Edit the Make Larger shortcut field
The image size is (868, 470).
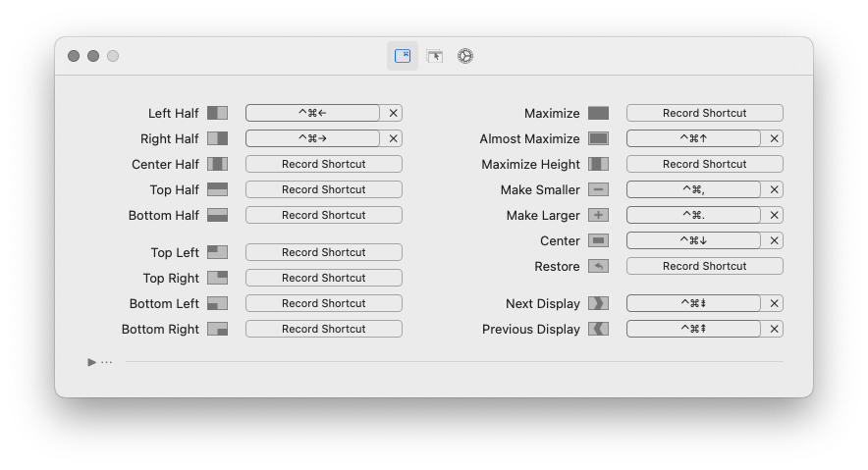[693, 215]
